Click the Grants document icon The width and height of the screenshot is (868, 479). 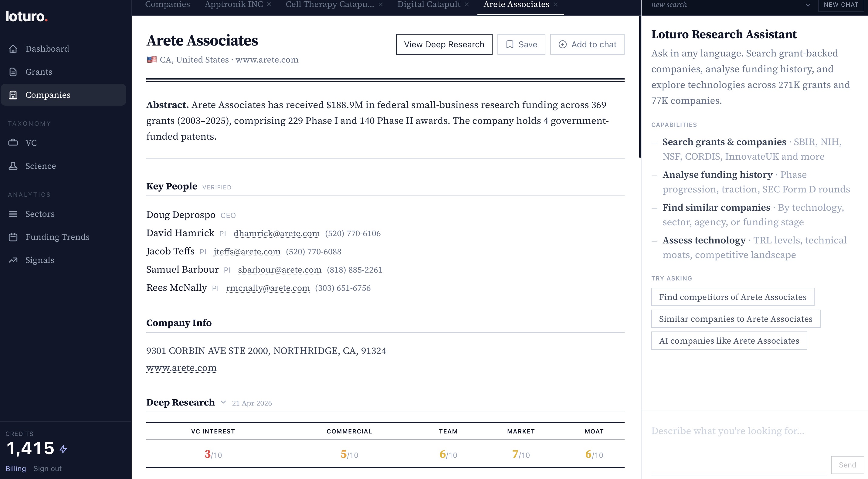tap(13, 72)
